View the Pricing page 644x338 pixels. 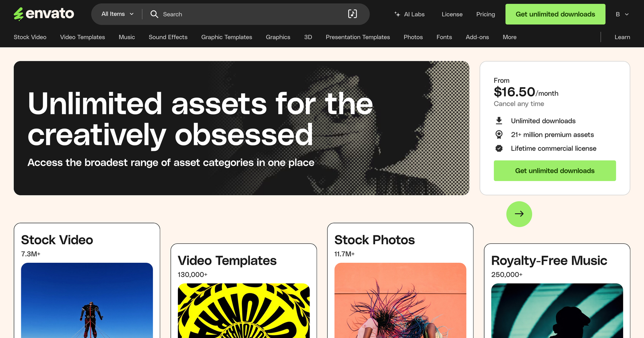coord(486,14)
